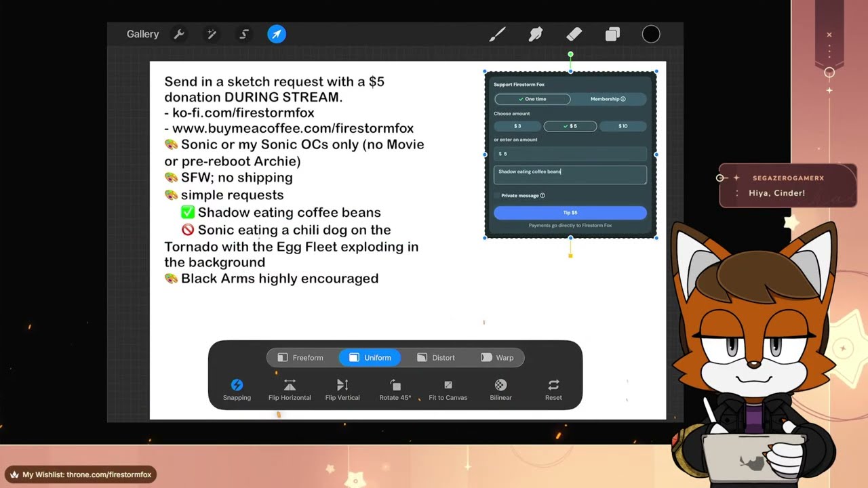Switch transform mode to Warp

click(497, 357)
